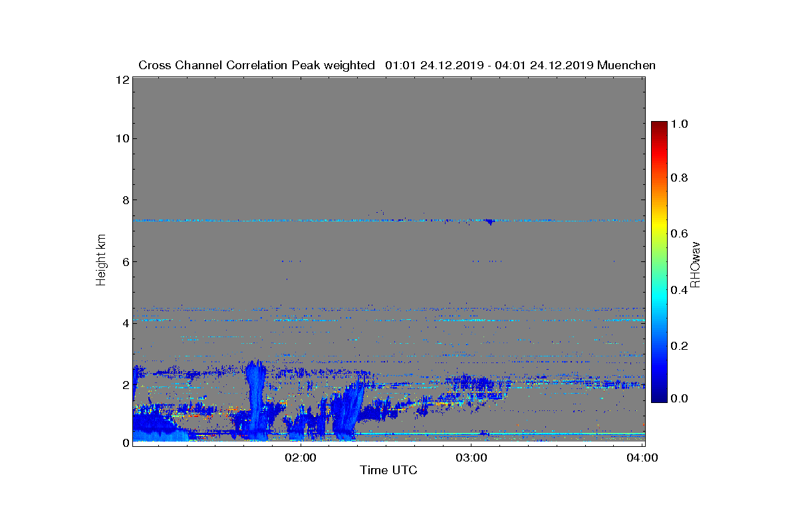Click the height tick label '4'

click(124, 323)
